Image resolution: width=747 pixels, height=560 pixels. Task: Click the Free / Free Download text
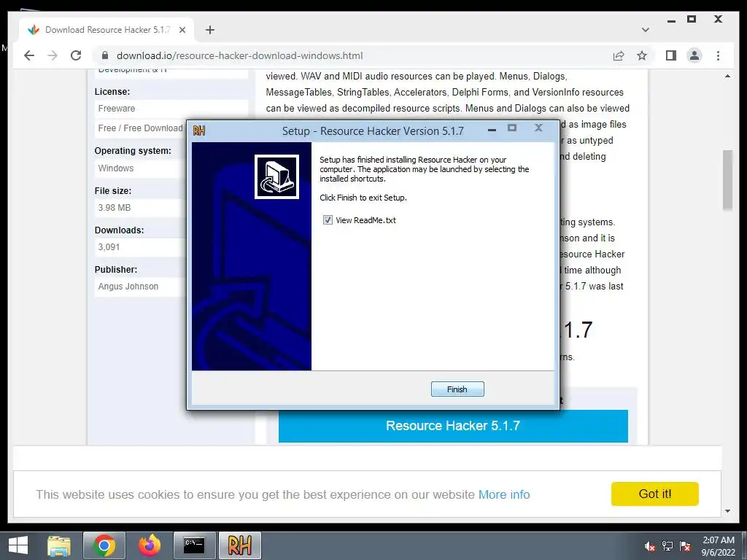coord(141,128)
